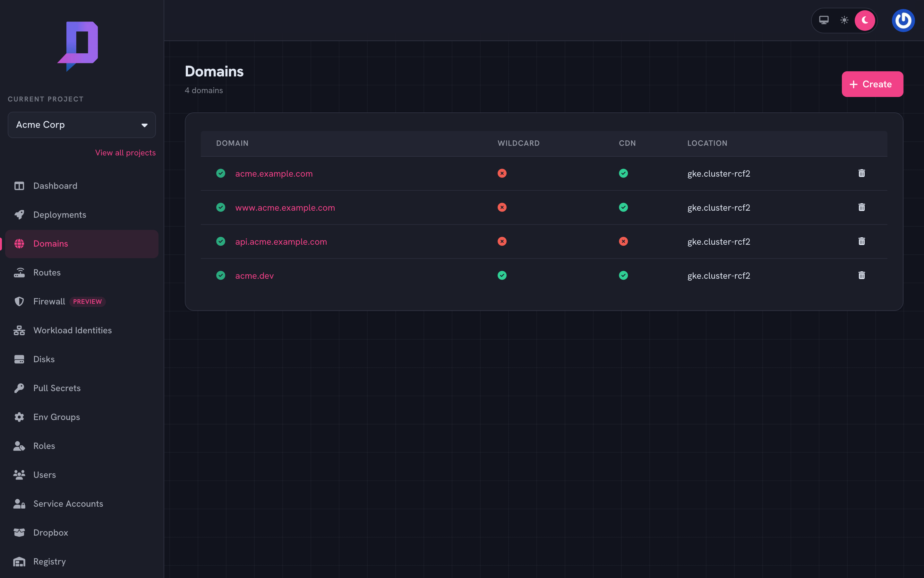Click wildcard cross icon for www.acme.example.com
The height and width of the screenshot is (578, 924).
tap(502, 207)
